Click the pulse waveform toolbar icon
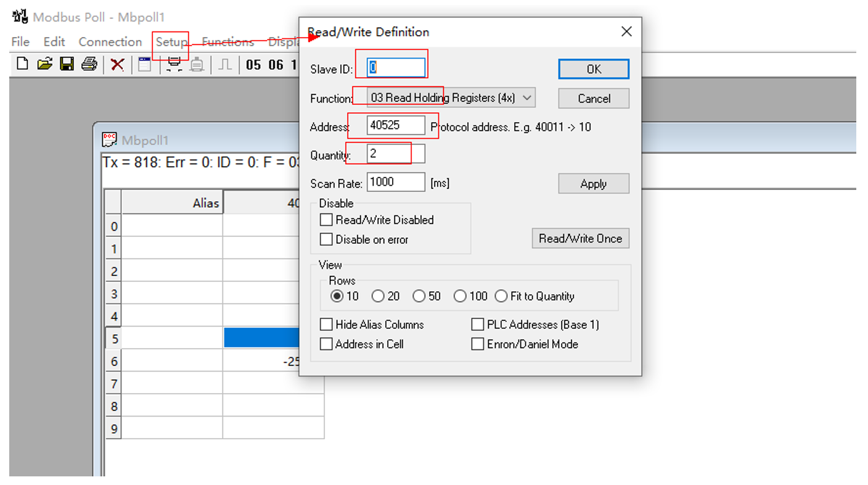 click(x=226, y=64)
